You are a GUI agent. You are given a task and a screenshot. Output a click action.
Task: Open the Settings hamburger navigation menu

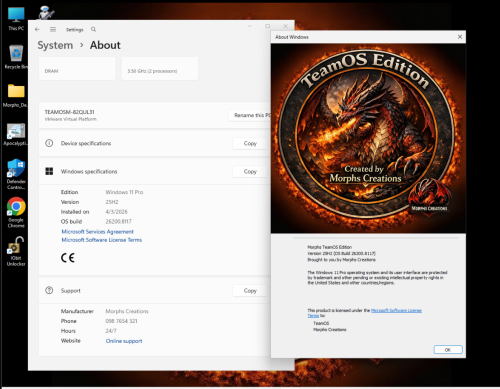(x=53, y=29)
